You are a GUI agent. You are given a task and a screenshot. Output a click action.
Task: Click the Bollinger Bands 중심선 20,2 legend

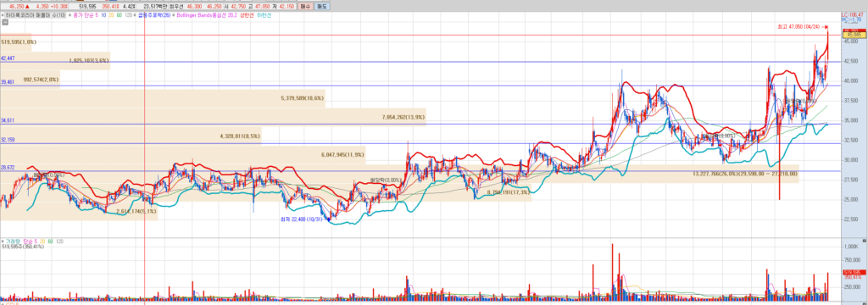click(207, 15)
